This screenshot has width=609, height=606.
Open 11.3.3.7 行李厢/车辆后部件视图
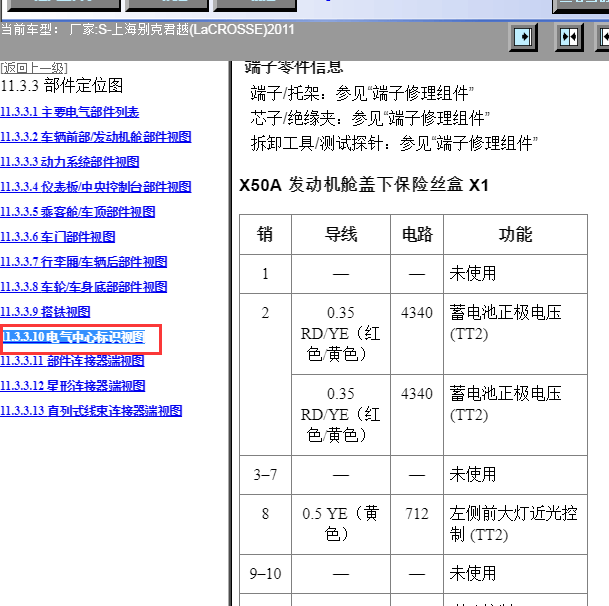84,261
